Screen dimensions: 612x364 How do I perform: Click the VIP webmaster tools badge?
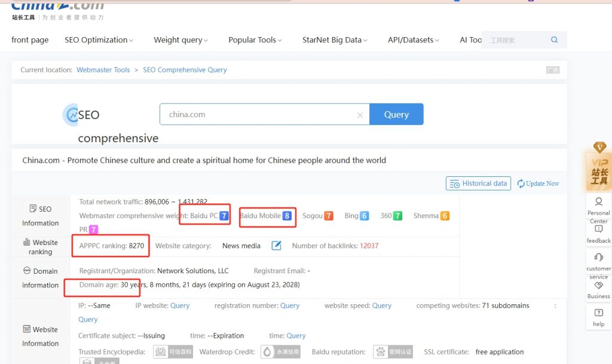(599, 167)
